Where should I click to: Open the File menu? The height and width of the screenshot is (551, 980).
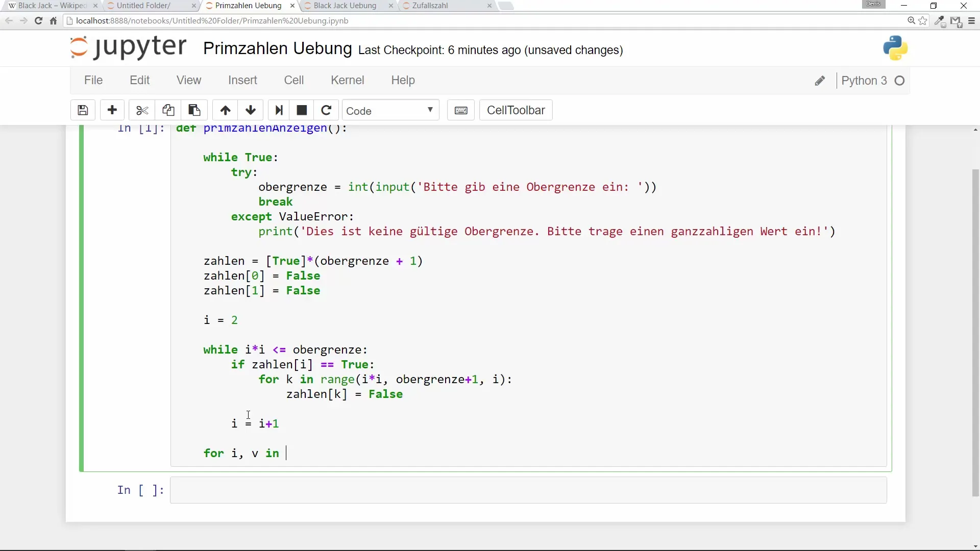click(x=93, y=80)
